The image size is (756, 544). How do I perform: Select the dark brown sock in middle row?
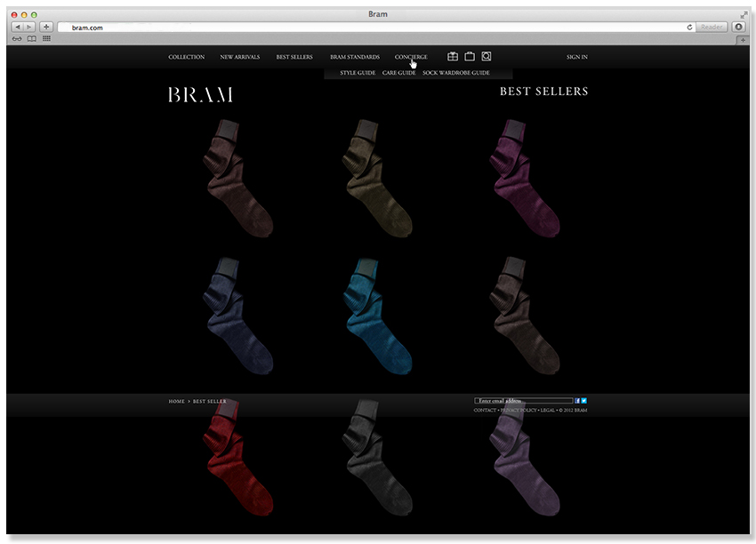524,316
